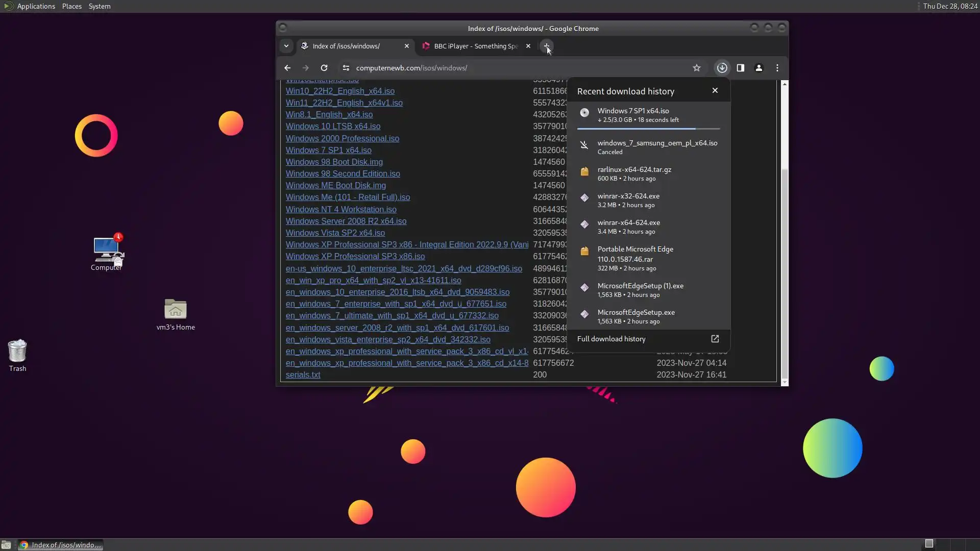Open the Applications menu

[x=36, y=6]
